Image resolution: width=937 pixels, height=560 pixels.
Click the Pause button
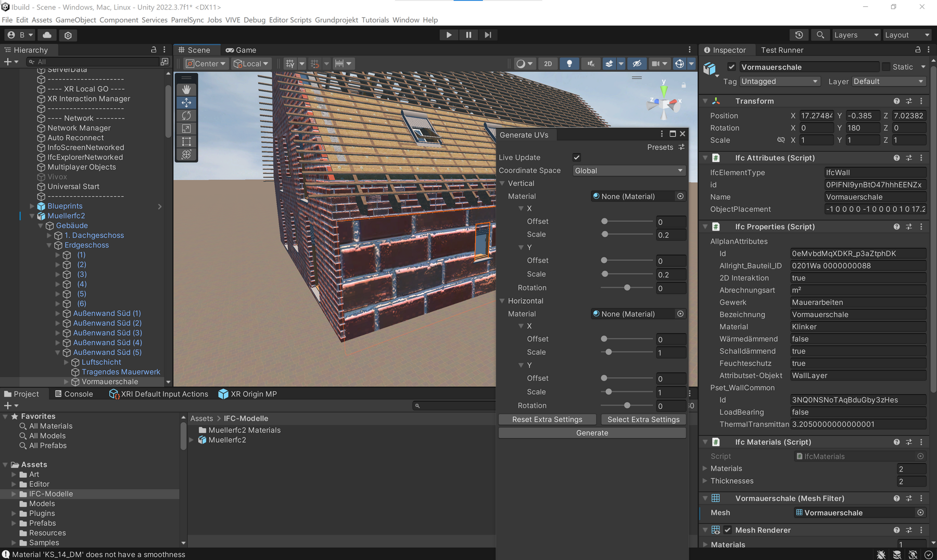[x=468, y=35]
